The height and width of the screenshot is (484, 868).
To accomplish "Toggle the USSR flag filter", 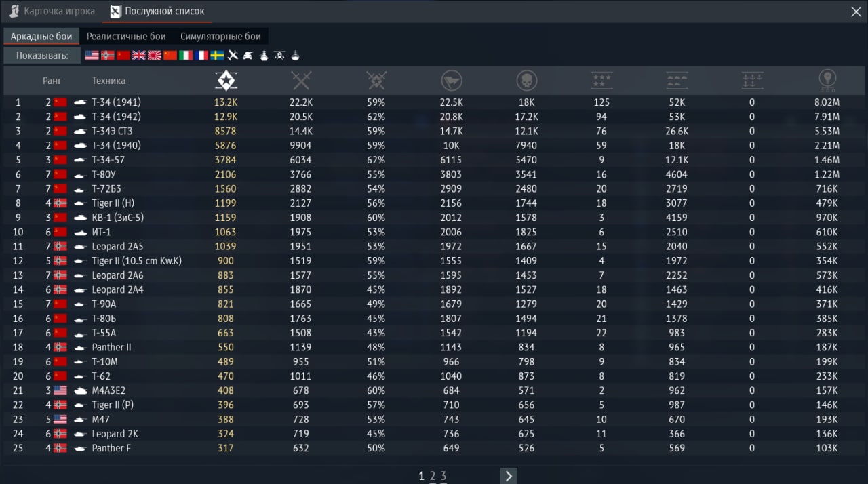I will 123,56.
